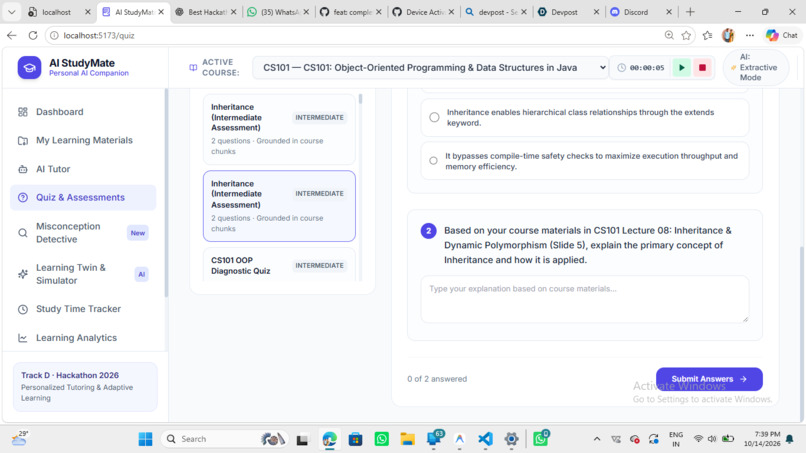The image size is (806, 453).
Task: Open Misconception Detective
Action: [x=83, y=233]
